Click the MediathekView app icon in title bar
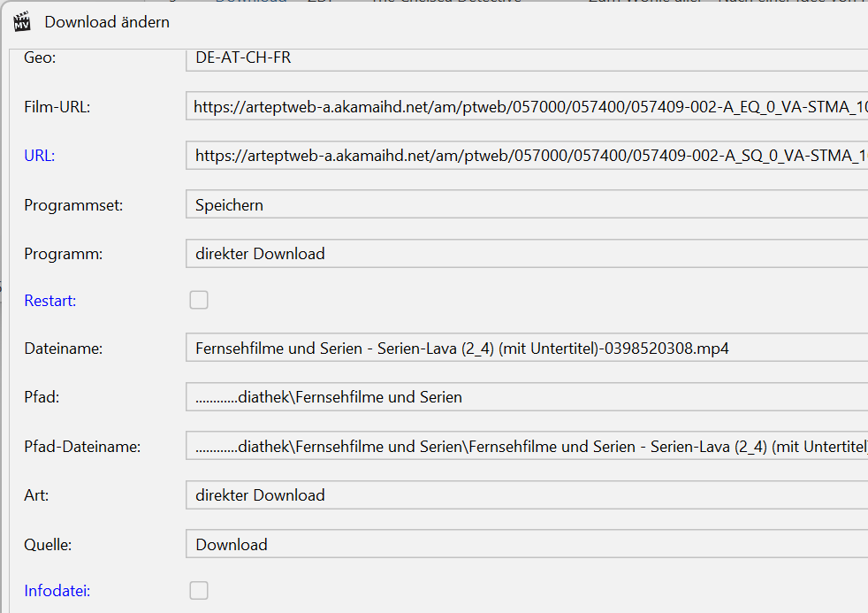Screen dimensions: 868x613 pyautogui.click(x=21, y=21)
